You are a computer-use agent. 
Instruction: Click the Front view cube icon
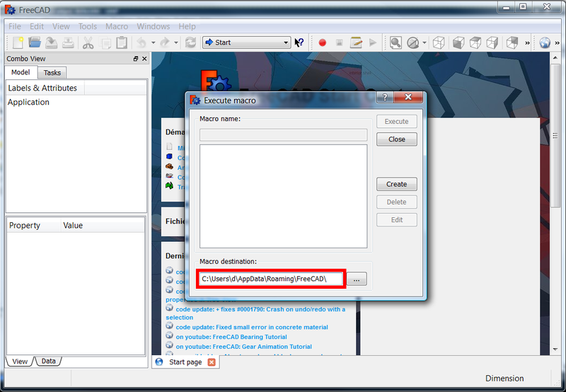(458, 42)
